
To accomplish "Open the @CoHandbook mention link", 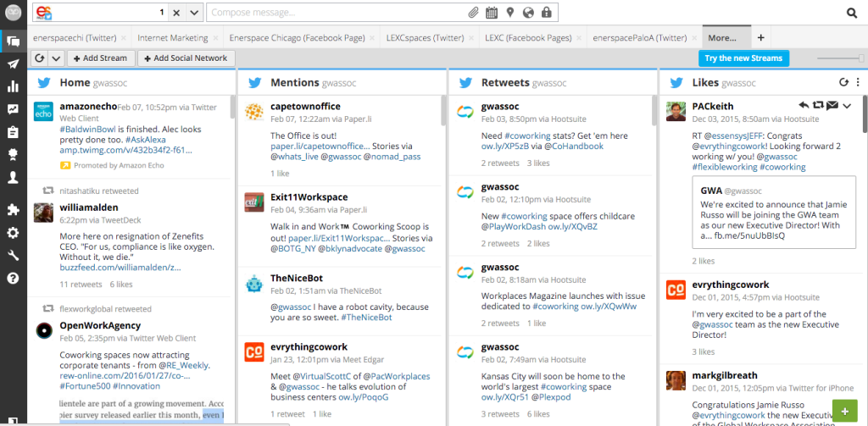I will 574,146.
